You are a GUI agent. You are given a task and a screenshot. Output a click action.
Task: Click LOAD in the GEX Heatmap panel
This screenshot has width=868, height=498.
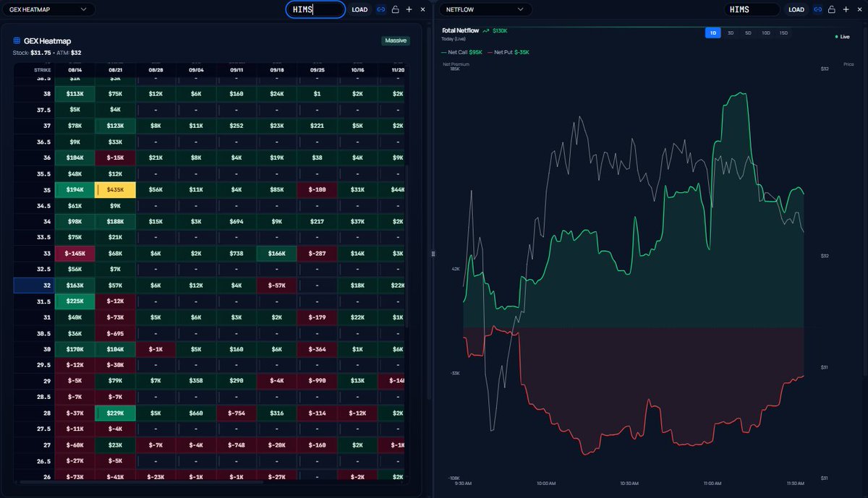359,9
